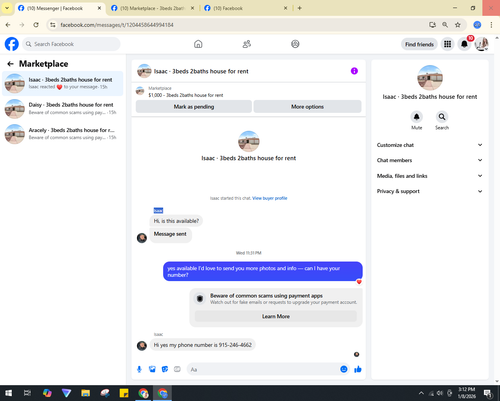Screen dimensions: 500x401
Task: Expand Chat members section
Action: pos(430,160)
